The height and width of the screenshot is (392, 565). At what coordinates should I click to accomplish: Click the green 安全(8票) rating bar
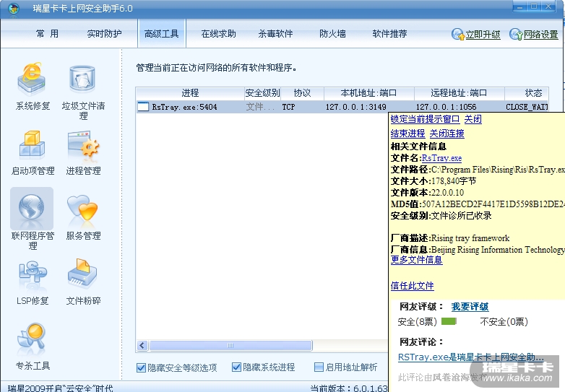[449, 321]
